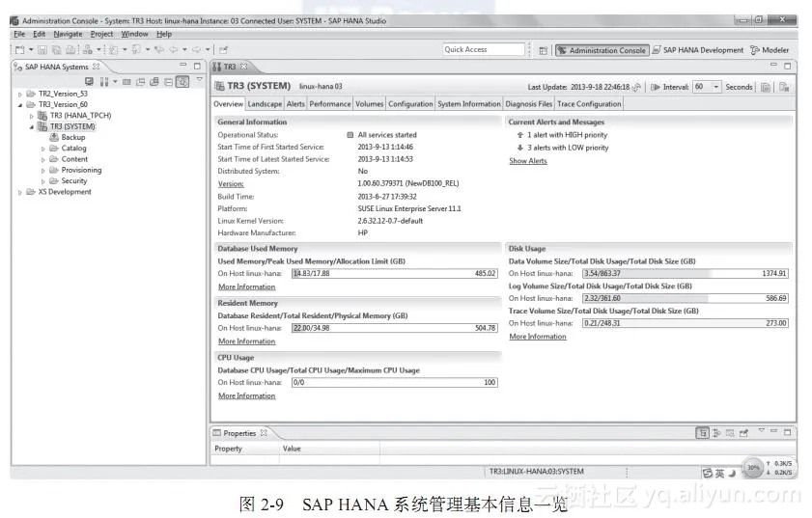Image resolution: width=812 pixels, height=518 pixels.
Task: Click the Used Memory 14.83/17.88 bar
Action: (394, 273)
